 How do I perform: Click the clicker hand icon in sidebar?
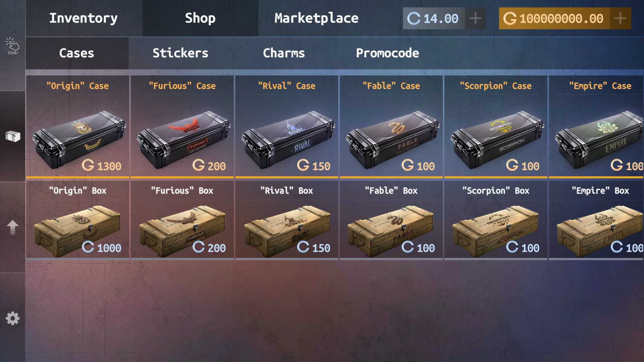pos(12,46)
